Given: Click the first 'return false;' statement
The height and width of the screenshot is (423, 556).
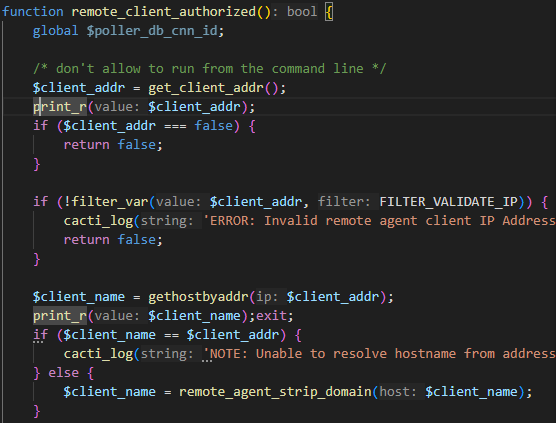Looking at the screenshot, I should pyautogui.click(x=113, y=145).
